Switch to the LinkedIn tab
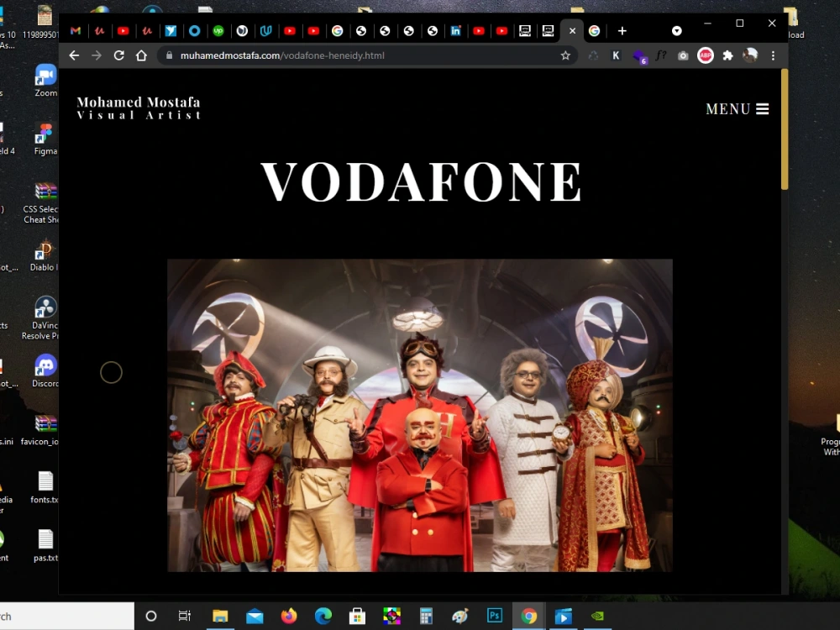Image resolution: width=840 pixels, height=630 pixels. point(455,31)
